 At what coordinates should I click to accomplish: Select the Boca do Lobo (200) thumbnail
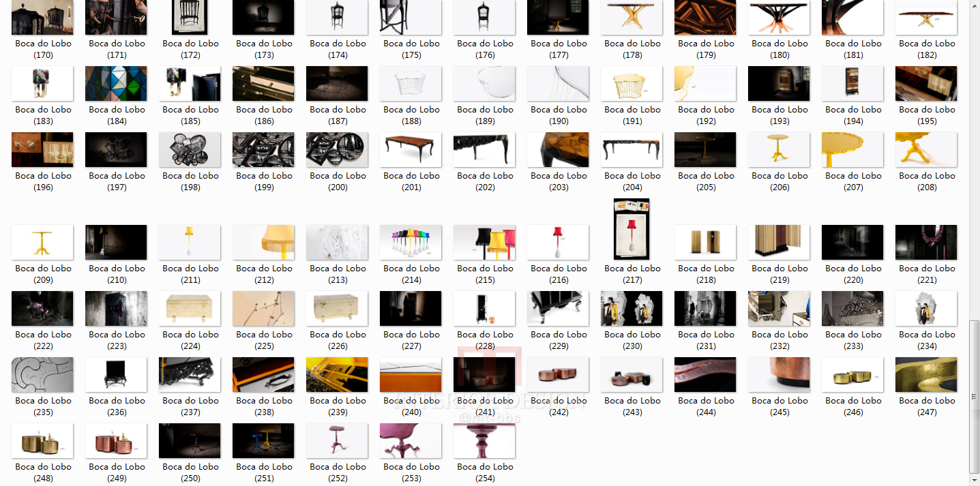(337, 149)
